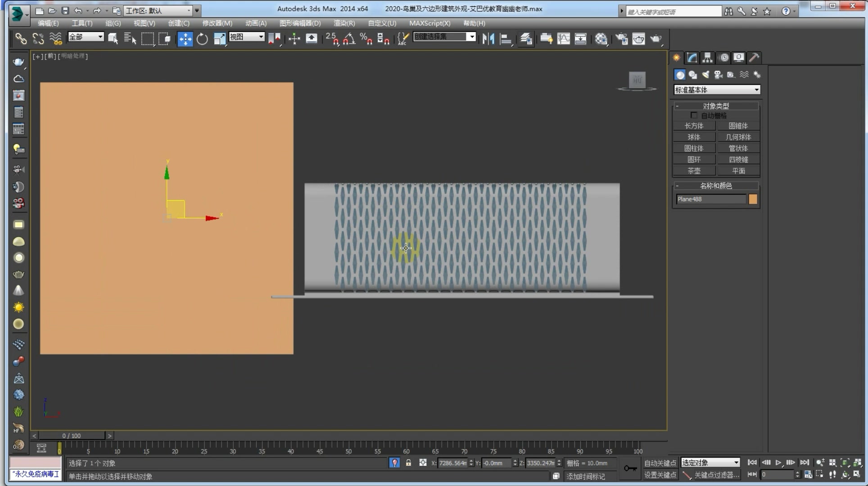This screenshot has width=868, height=486.
Task: Click the Plane488 object name field
Action: pos(711,199)
